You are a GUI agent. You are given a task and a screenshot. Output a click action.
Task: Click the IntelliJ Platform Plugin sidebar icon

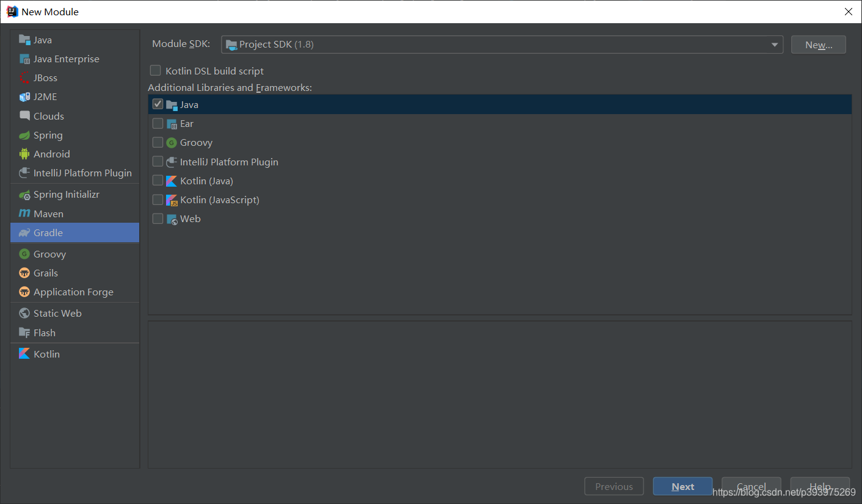(x=24, y=173)
